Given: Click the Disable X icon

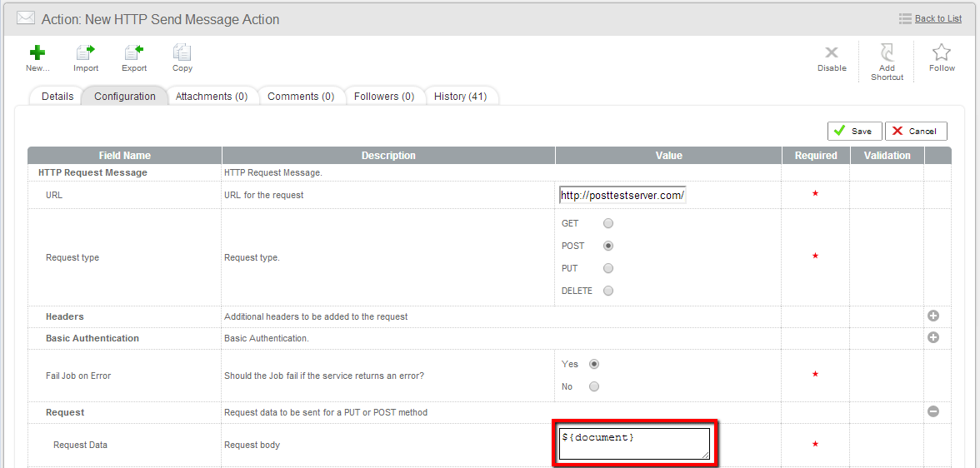Looking at the screenshot, I should pos(832,53).
